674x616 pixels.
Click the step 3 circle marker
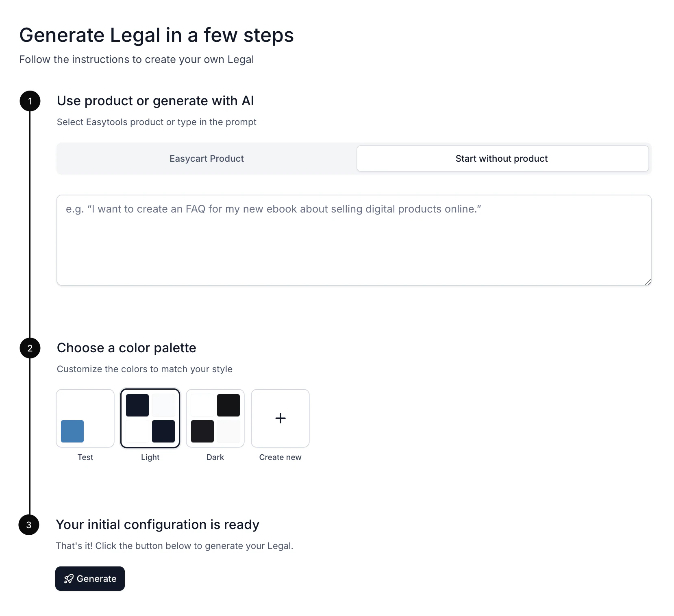tap(29, 525)
